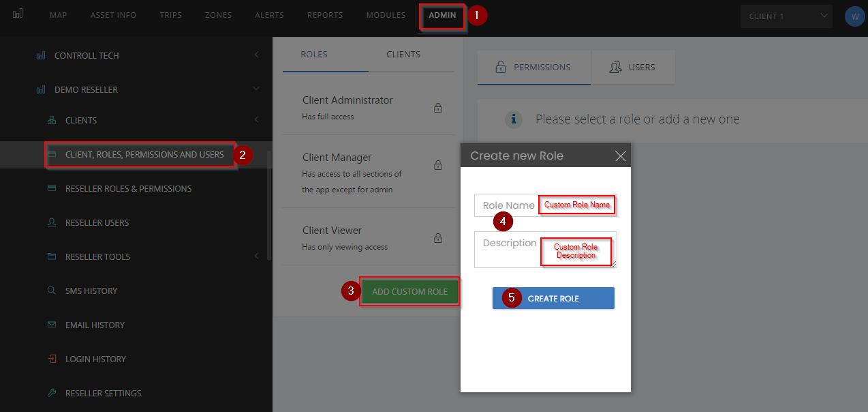The height and width of the screenshot is (412, 868).
Task: Select the Client Manager role
Action: click(x=369, y=172)
